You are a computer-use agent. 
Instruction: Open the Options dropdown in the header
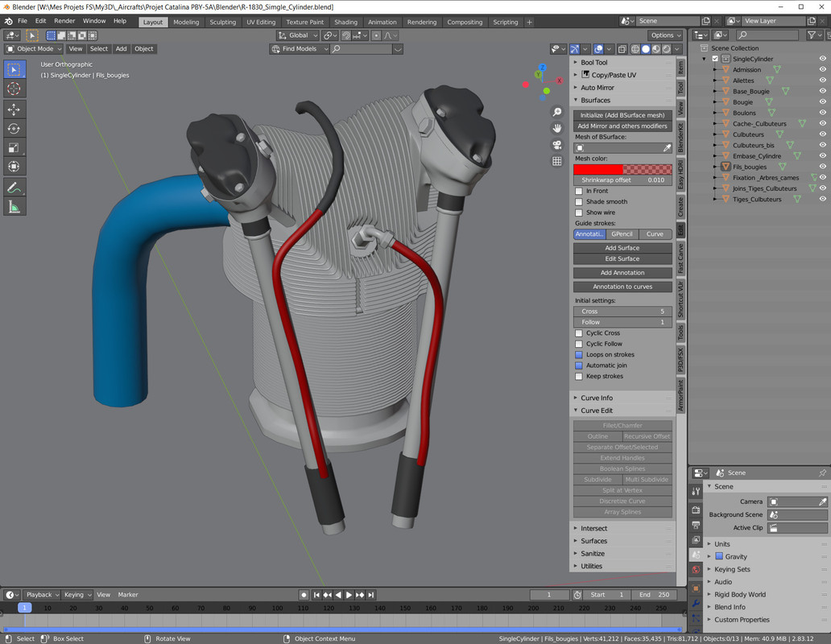(665, 35)
